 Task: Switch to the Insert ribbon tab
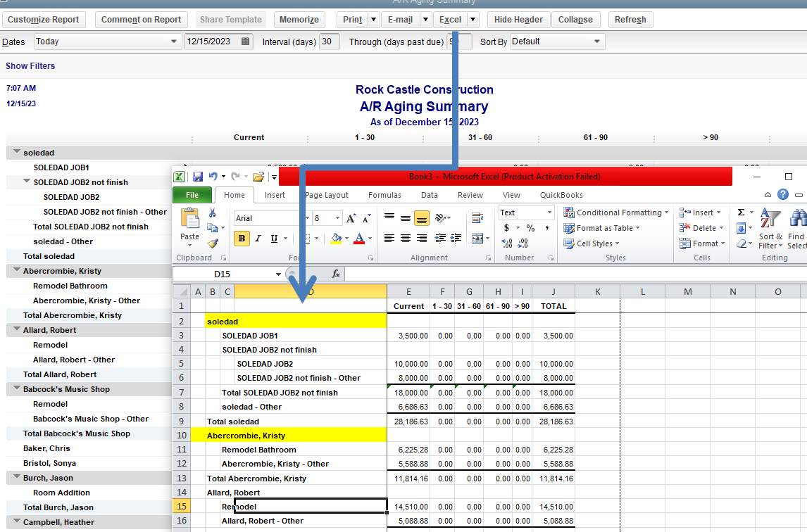(275, 195)
